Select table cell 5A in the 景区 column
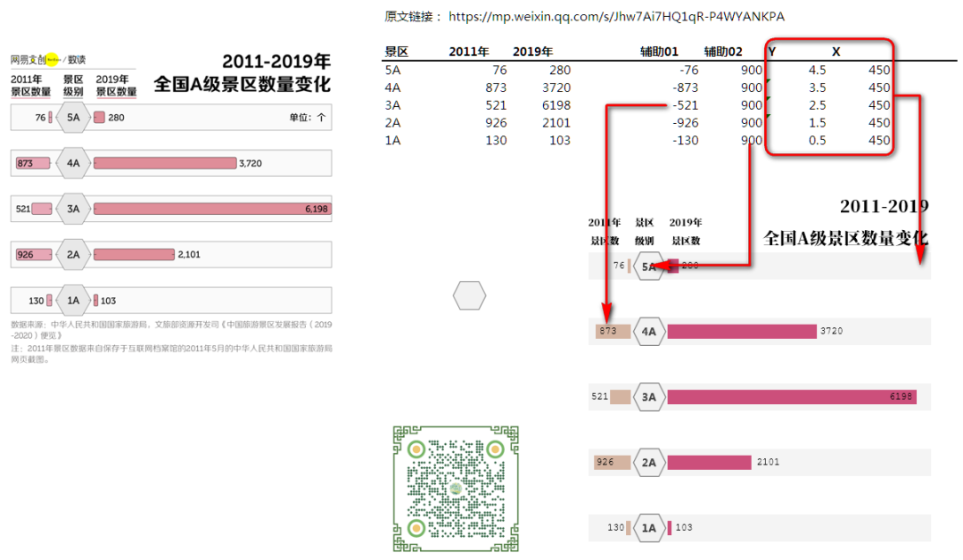Viewport: 963px width, 560px height. [393, 70]
